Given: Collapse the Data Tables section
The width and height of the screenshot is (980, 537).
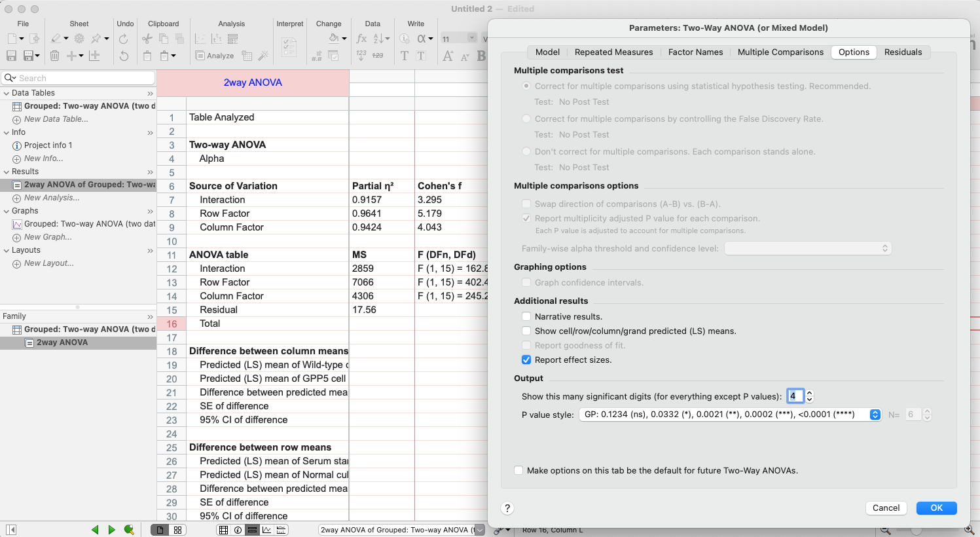Looking at the screenshot, I should 7,93.
